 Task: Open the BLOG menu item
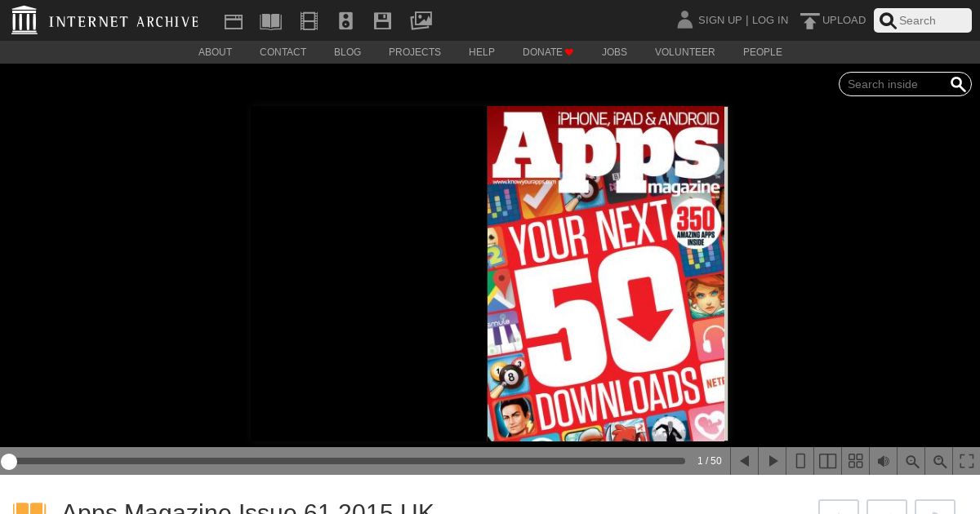click(347, 52)
